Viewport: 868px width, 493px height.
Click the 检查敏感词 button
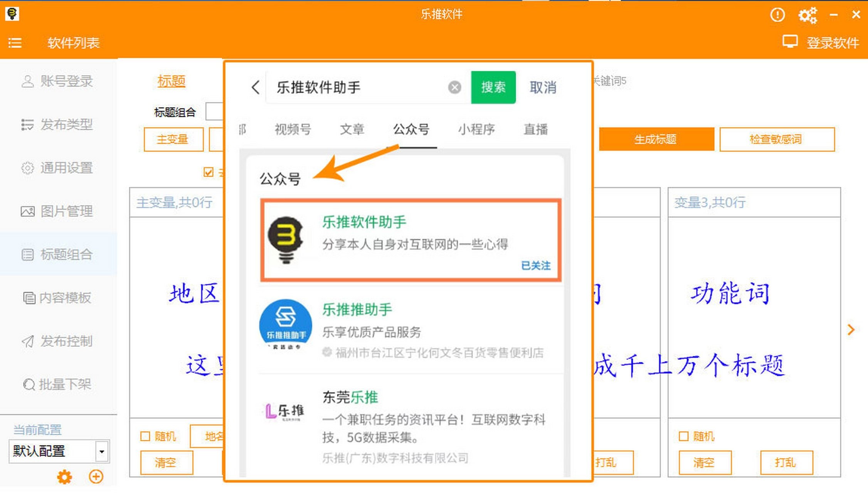tap(777, 139)
